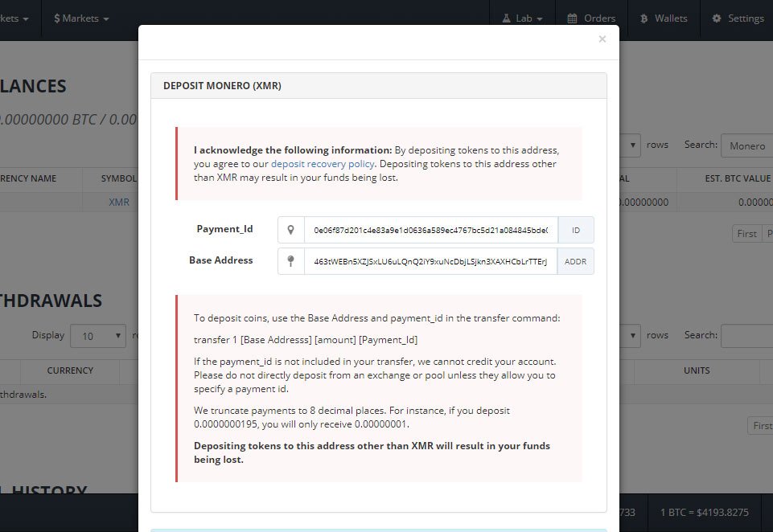Open the Orders page
The height and width of the screenshot is (532, 773).
591,18
